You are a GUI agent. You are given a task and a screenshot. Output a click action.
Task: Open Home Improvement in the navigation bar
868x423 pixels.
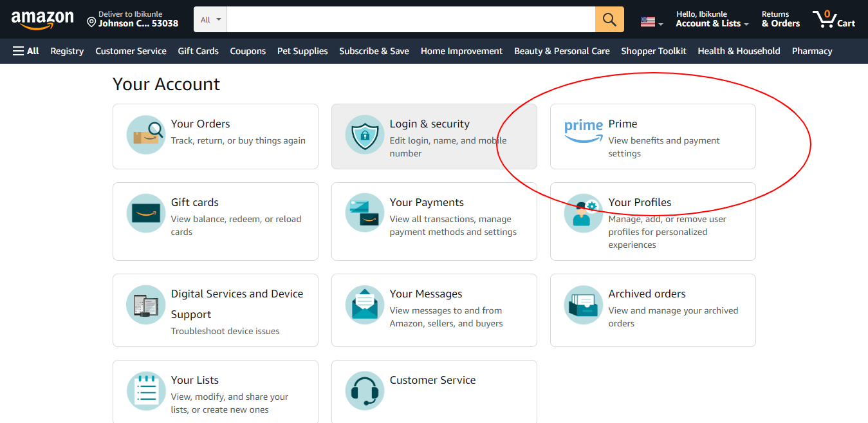pos(461,51)
